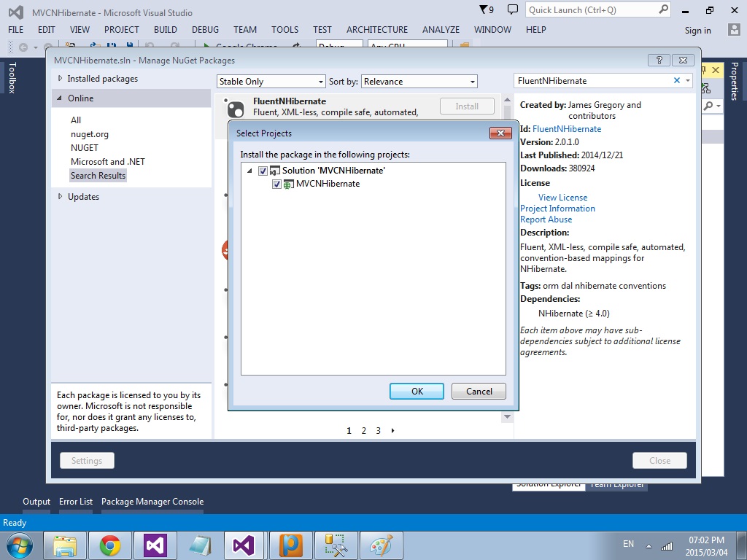This screenshot has height=560, width=747.
Task: Click the Quick Launch search magnifier
Action: click(x=663, y=9)
